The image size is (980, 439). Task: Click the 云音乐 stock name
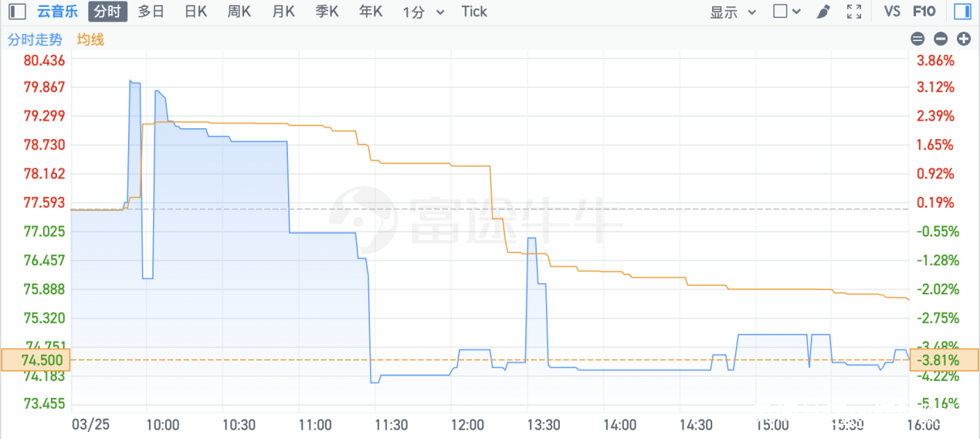[58, 12]
